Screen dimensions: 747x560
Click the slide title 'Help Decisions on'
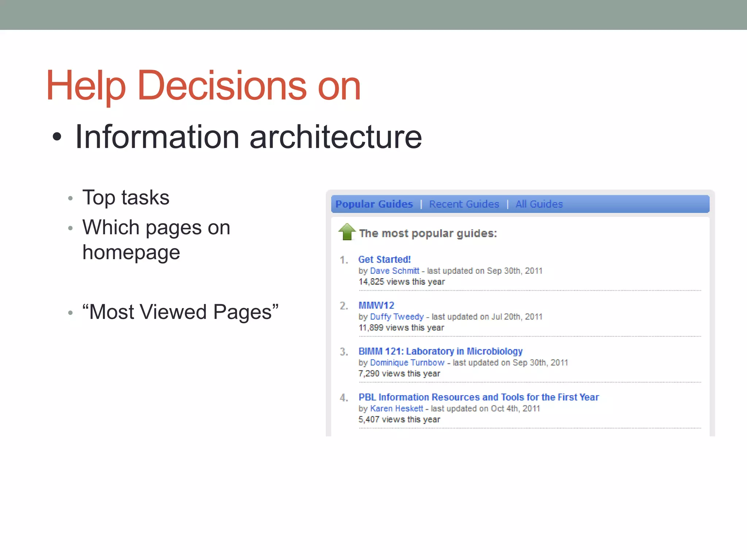pyautogui.click(x=203, y=86)
